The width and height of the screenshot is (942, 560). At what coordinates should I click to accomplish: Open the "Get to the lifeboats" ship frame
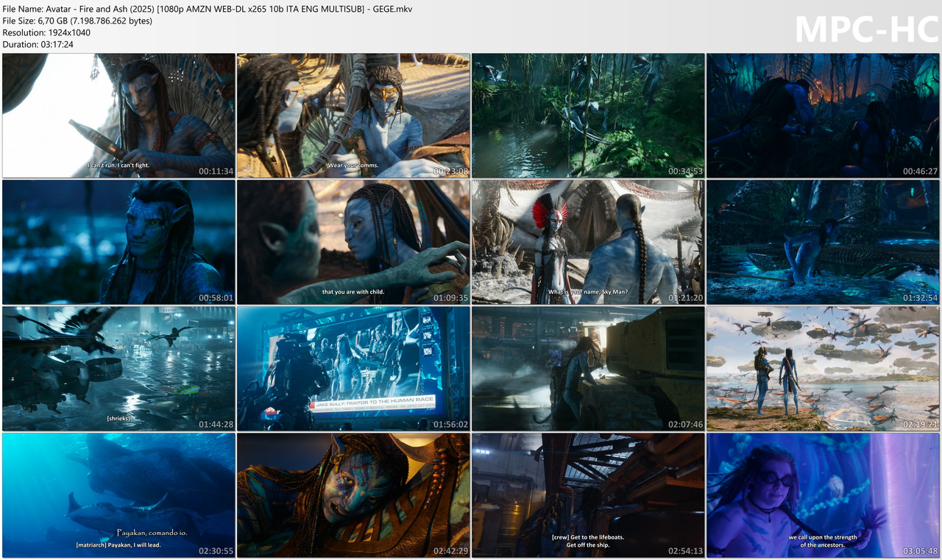coord(587,495)
